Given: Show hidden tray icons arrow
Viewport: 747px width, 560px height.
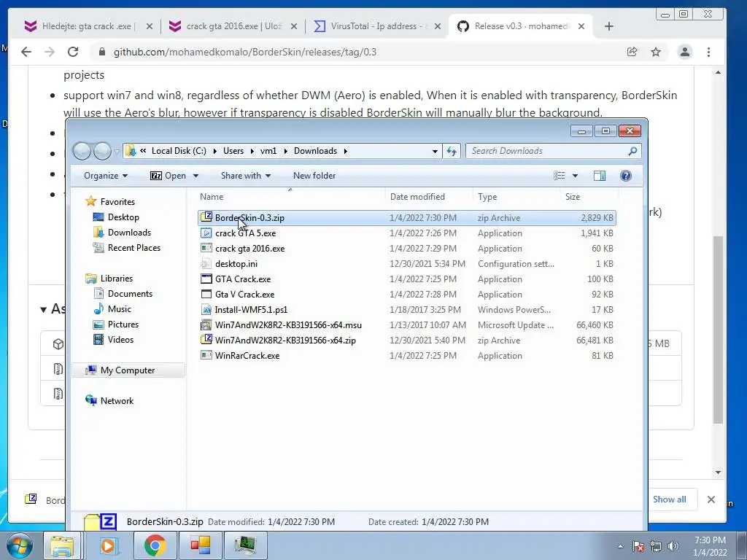Looking at the screenshot, I should click(x=620, y=546).
